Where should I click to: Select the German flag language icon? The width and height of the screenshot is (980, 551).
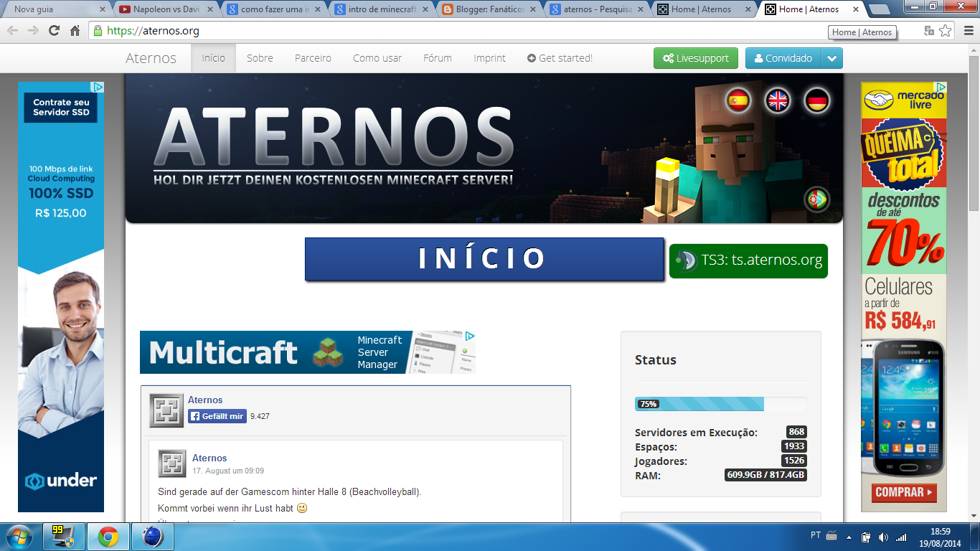pyautogui.click(x=816, y=100)
